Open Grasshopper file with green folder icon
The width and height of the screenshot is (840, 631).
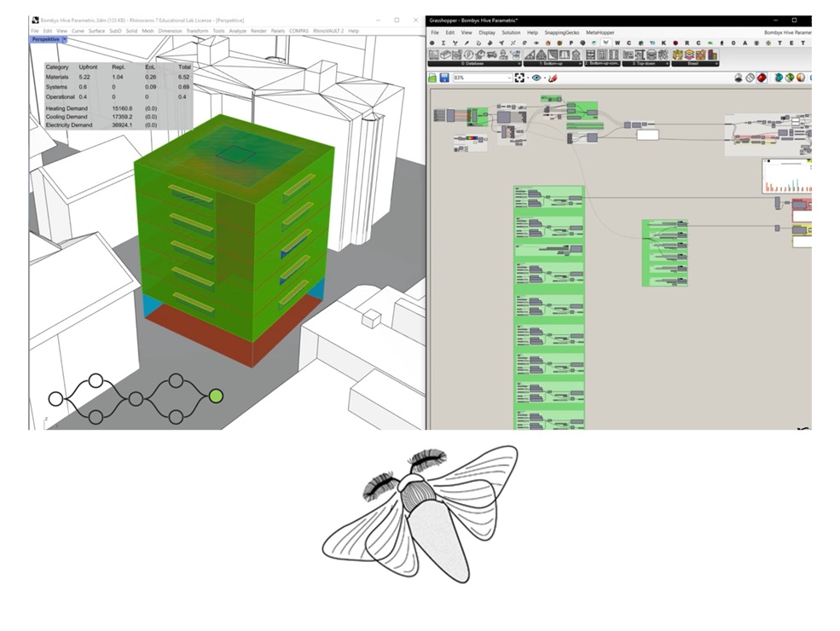432,78
